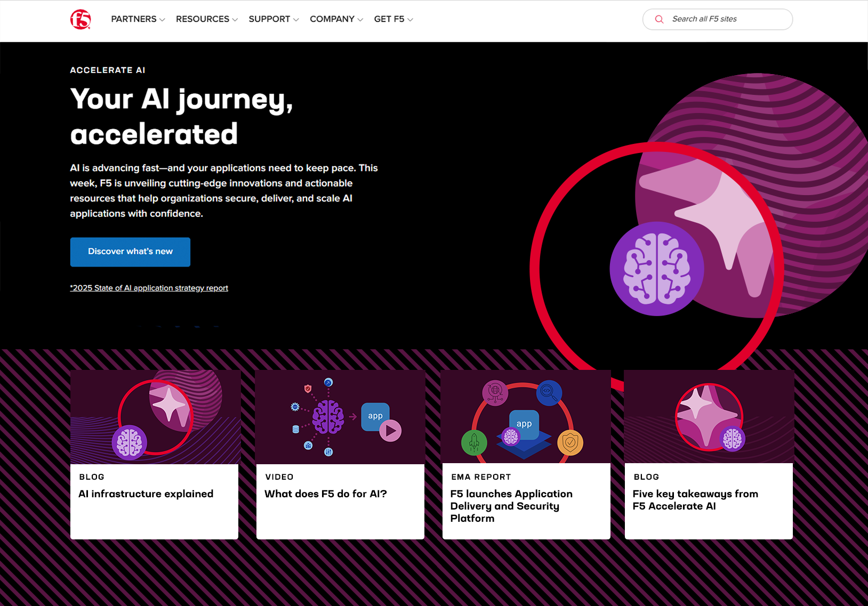Viewport: 868px width, 606px height.
Task: Click the F5 logo icon
Action: [x=81, y=19]
